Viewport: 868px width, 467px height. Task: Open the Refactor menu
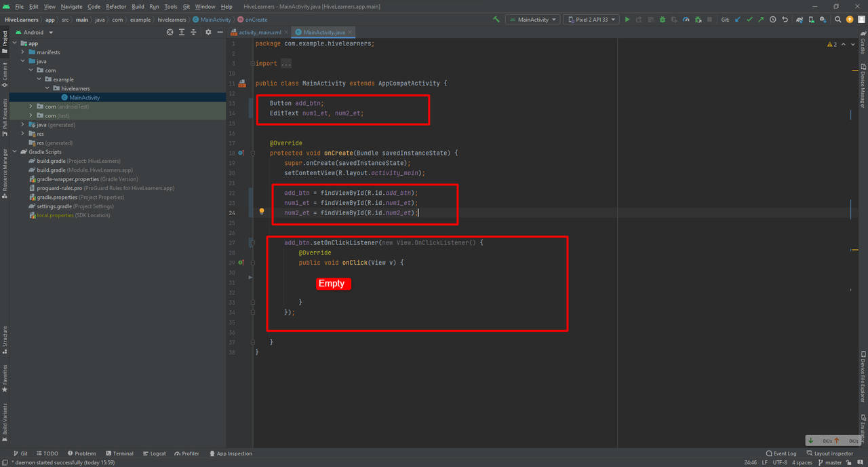[116, 7]
